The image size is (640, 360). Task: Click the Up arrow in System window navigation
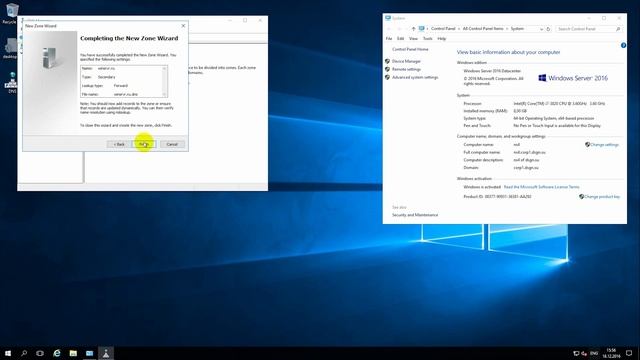[413, 29]
